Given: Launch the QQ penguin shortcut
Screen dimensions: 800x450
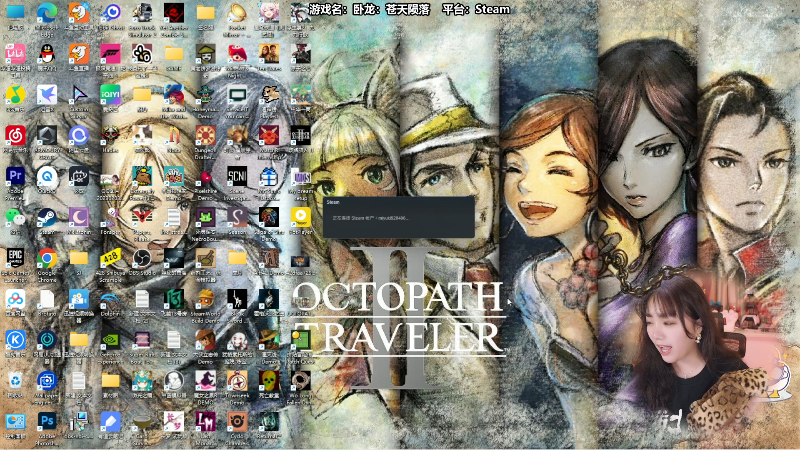Looking at the screenshot, I should [x=47, y=54].
